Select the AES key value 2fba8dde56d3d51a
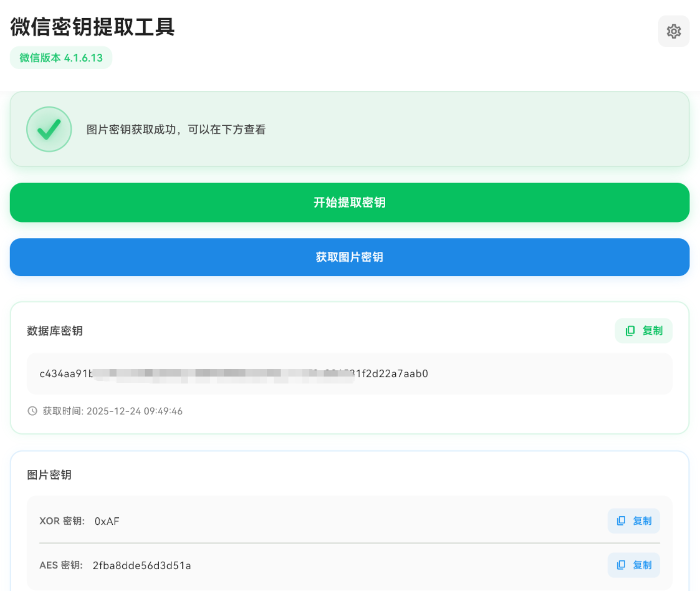Image resolution: width=700 pixels, height=591 pixels. click(x=142, y=566)
